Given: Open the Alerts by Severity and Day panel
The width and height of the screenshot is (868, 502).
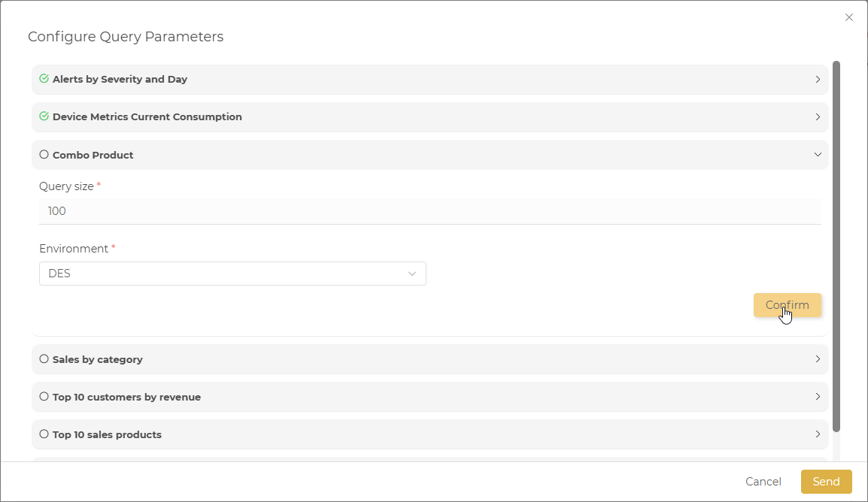Looking at the screenshot, I should pos(430,79).
